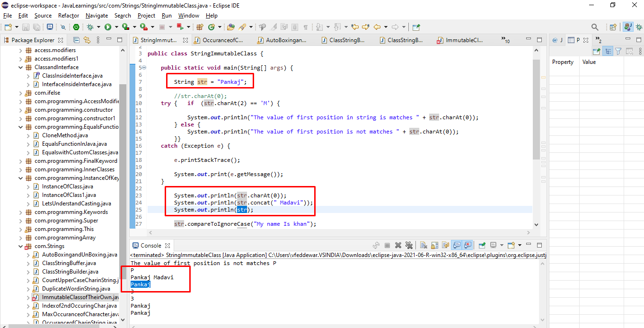644x328 pixels.
Task: Click the Clear Console icon
Action: pyautogui.click(x=423, y=245)
